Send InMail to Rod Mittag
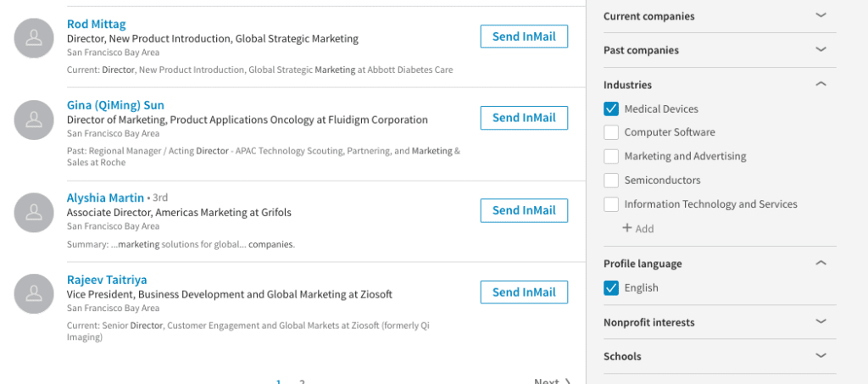Image resolution: width=868 pixels, height=384 pixels. (524, 36)
